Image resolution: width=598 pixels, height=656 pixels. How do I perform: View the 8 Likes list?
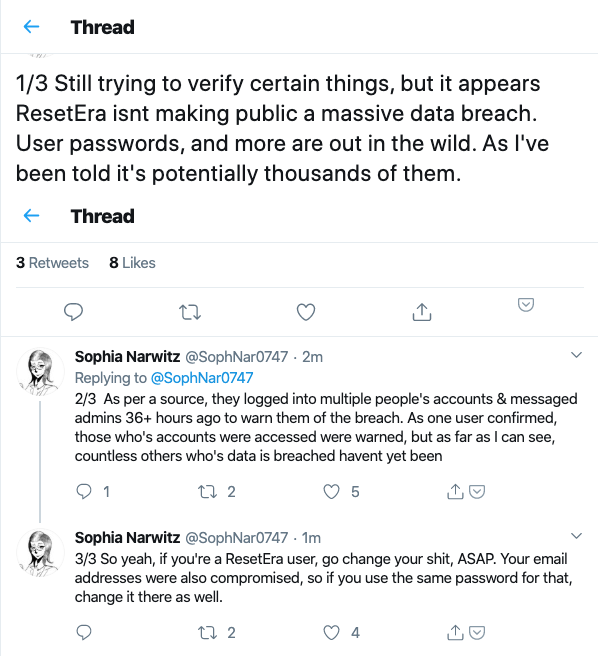(132, 263)
